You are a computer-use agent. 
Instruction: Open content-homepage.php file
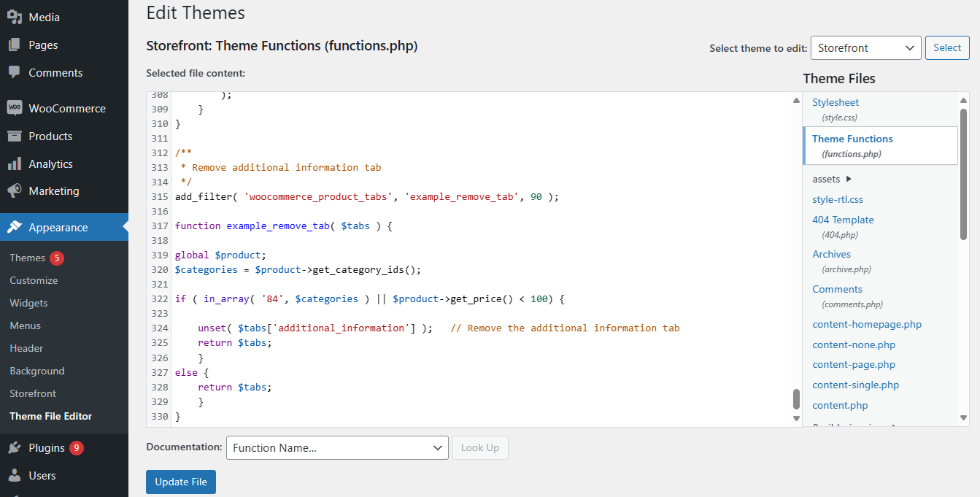click(867, 324)
